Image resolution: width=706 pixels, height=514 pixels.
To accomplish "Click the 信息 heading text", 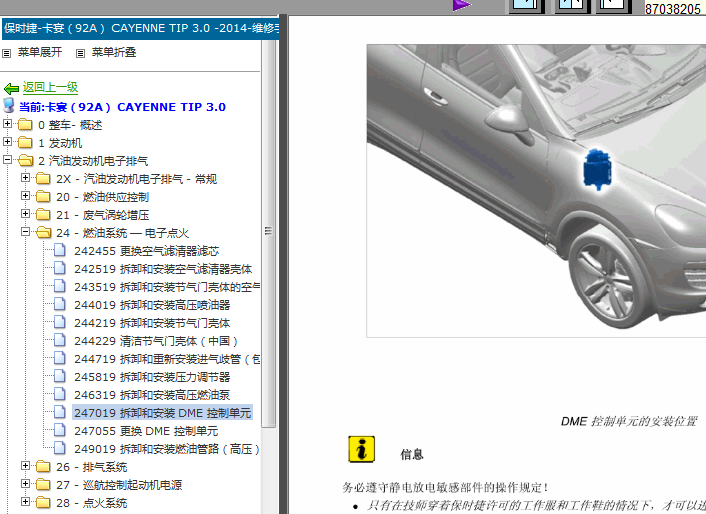I will 412,454.
